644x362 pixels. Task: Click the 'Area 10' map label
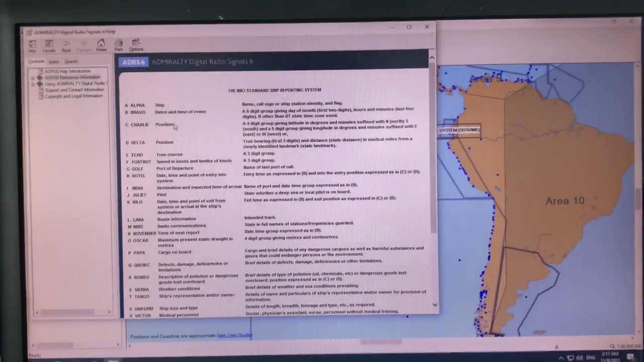coord(565,201)
